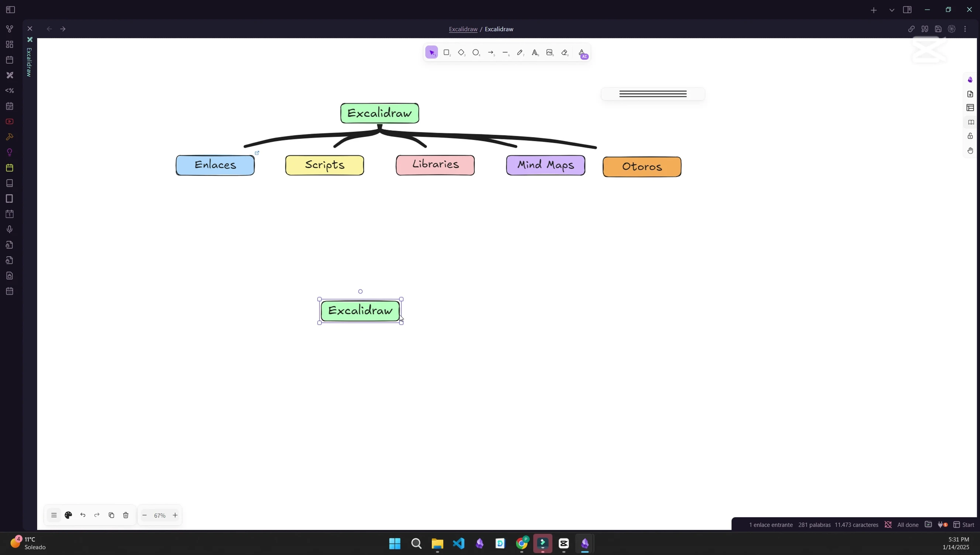Undo the last canvas action
The height and width of the screenshot is (555, 980).
[x=83, y=516]
